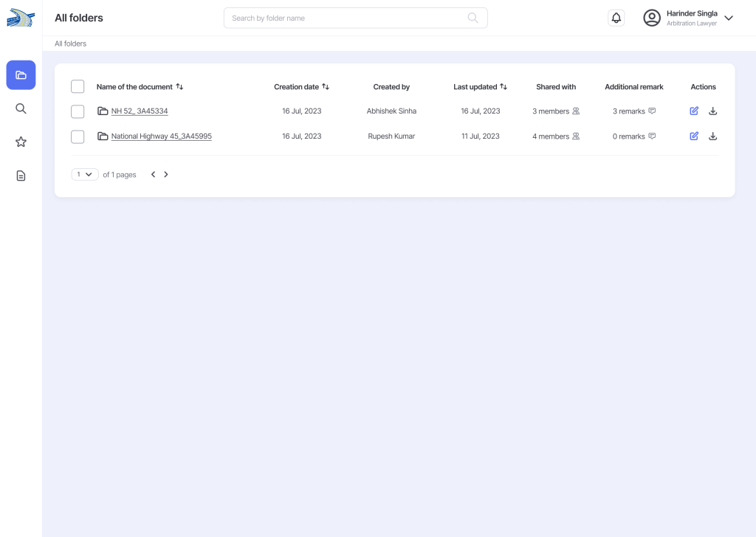Click the Search by folder name field
The height and width of the screenshot is (537, 756).
click(x=347, y=18)
